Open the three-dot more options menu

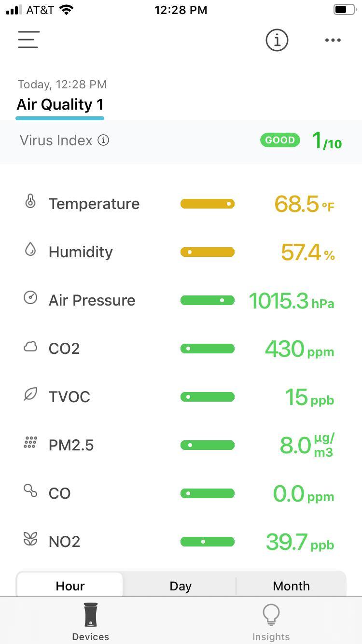pyautogui.click(x=333, y=40)
